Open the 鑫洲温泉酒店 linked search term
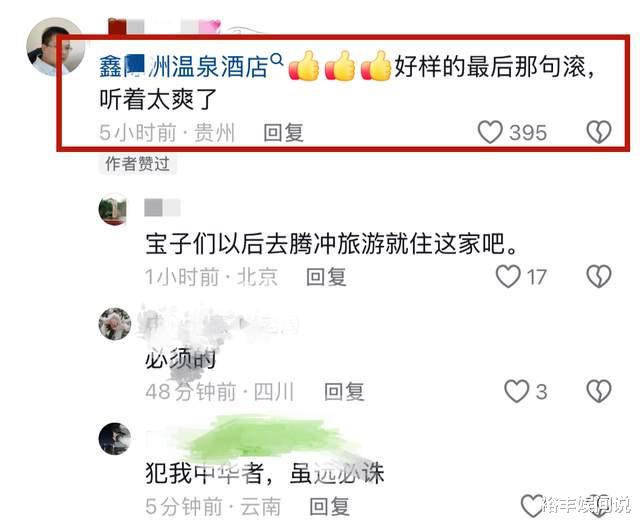The height and width of the screenshot is (526, 640). [x=183, y=67]
